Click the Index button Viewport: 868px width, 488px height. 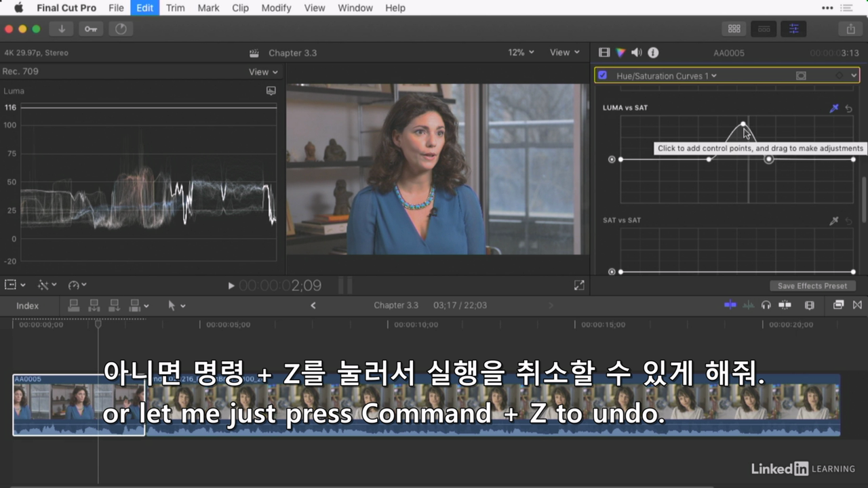click(27, 306)
